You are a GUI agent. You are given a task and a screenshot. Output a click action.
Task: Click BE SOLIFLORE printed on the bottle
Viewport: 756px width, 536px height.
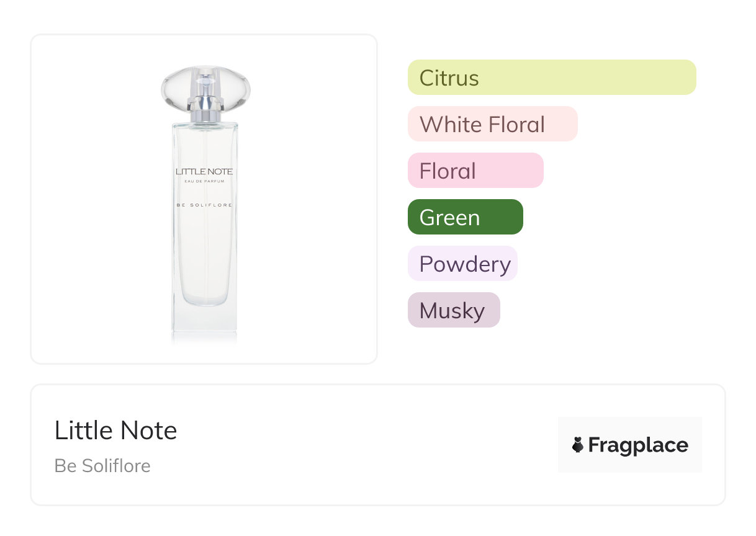pos(204,205)
